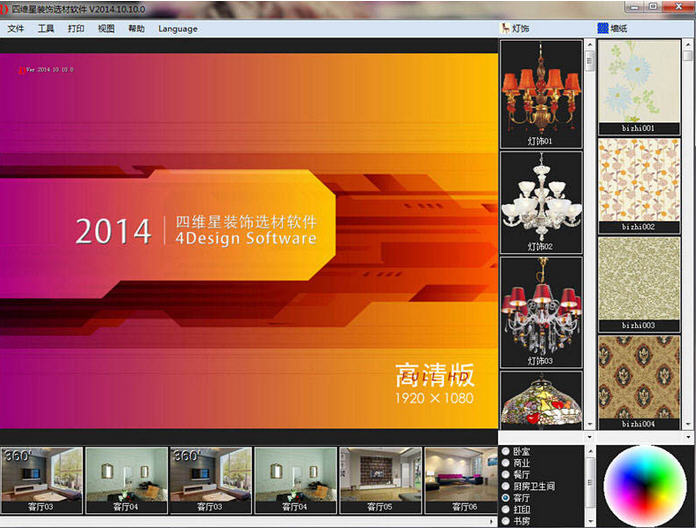Image resolution: width=696 pixels, height=528 pixels.
Task: Click the lamp list scroll-up arrow
Action: (x=589, y=44)
